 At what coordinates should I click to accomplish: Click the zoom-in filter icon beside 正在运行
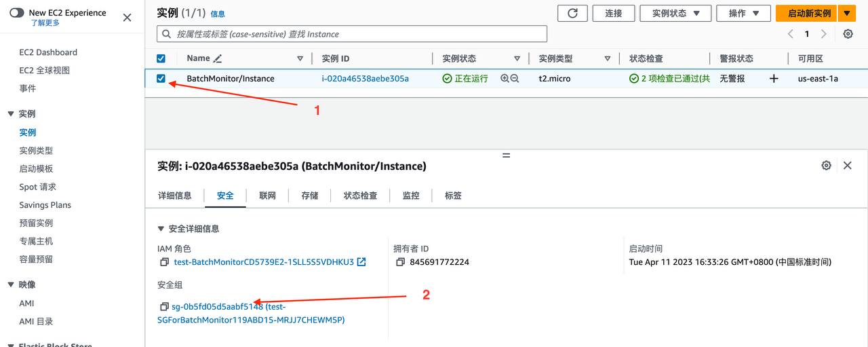[505, 79]
